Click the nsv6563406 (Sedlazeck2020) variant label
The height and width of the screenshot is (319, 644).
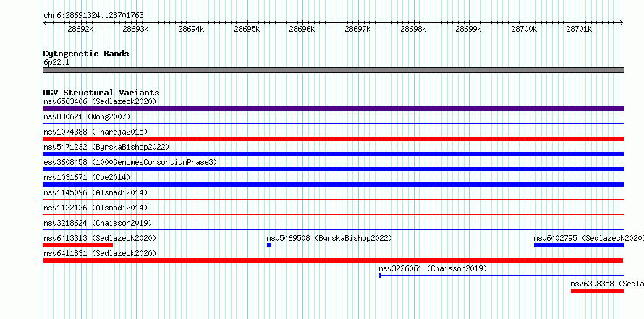pyautogui.click(x=100, y=101)
